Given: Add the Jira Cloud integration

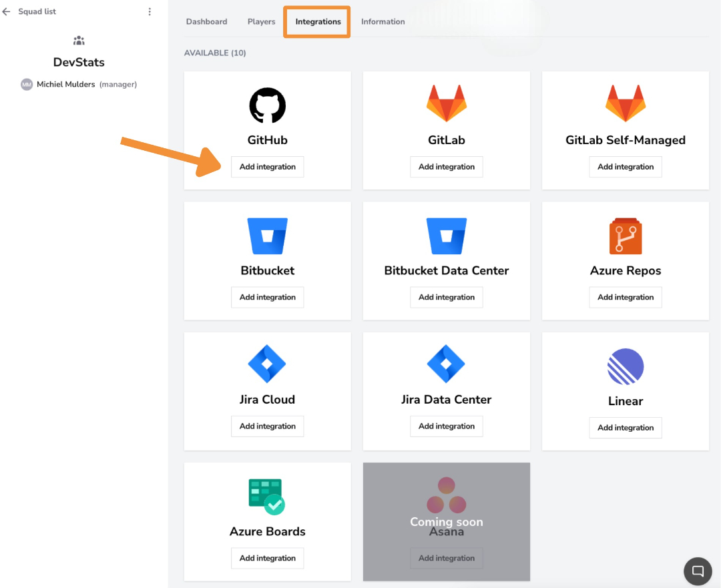Looking at the screenshot, I should pos(267,426).
